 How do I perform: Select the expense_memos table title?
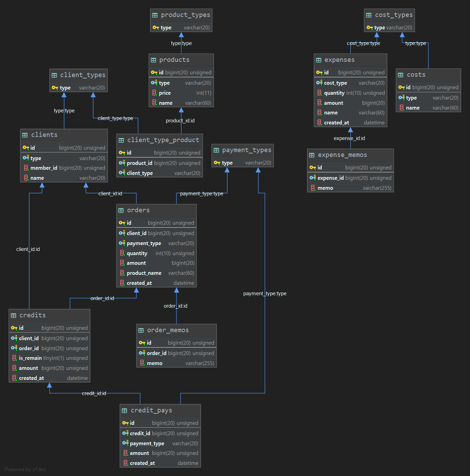[342, 155]
